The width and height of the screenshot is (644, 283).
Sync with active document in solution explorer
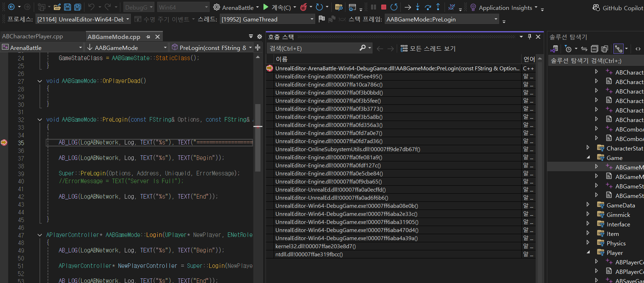[584, 49]
